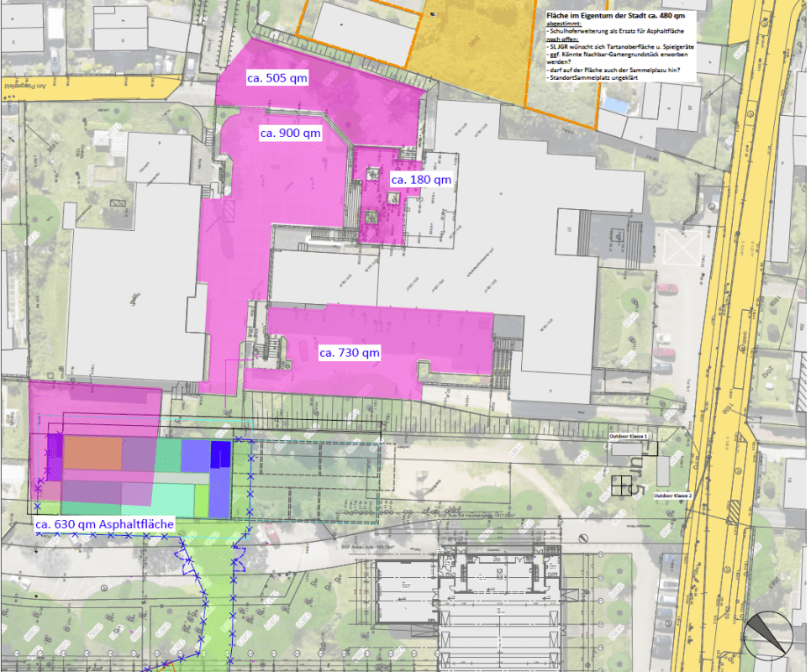The width and height of the screenshot is (811, 672).
Task: Pick the dark blue square in the asphalt area
Action: (220, 453)
